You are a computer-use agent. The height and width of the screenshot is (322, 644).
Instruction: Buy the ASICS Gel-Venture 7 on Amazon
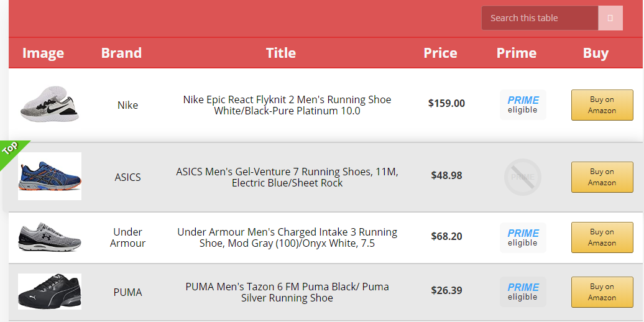[x=602, y=177]
